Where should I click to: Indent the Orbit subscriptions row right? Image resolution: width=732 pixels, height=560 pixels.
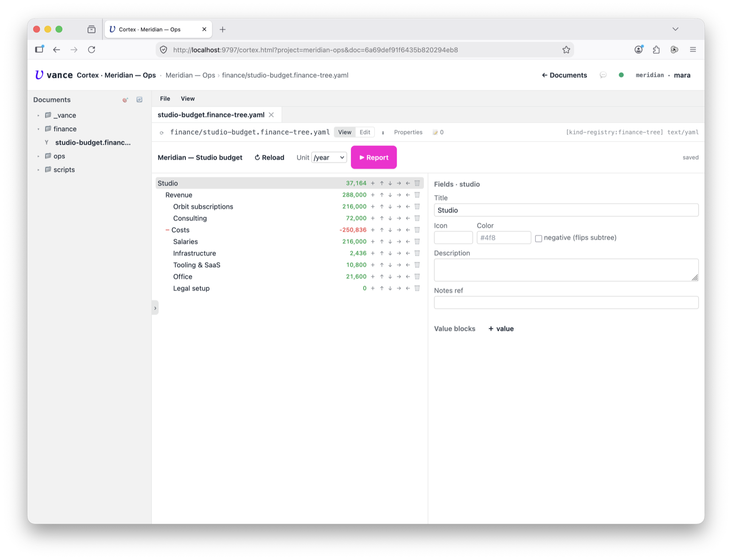(399, 206)
